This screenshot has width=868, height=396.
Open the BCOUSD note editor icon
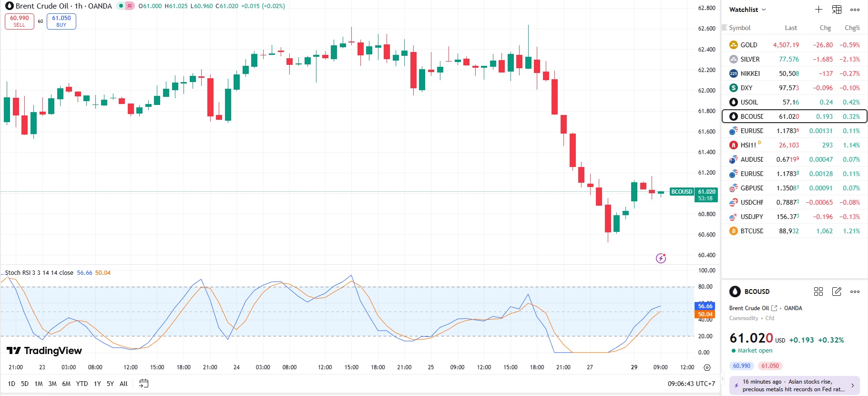837,292
